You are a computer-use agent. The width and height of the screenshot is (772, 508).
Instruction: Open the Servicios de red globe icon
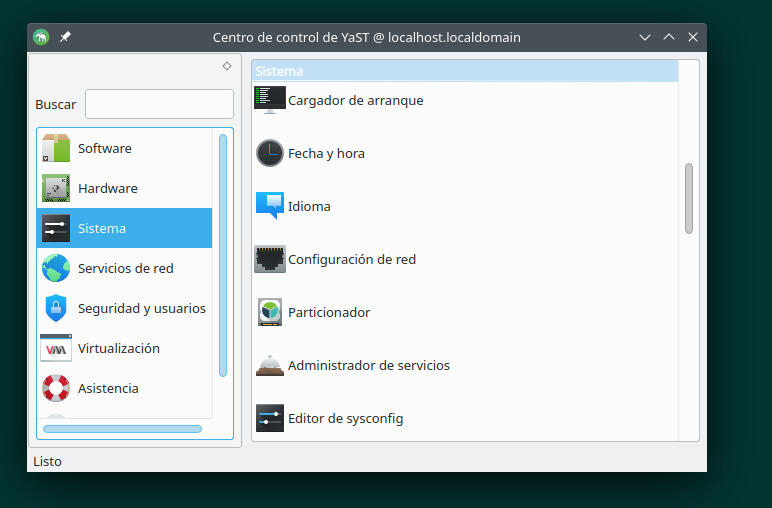(x=56, y=268)
